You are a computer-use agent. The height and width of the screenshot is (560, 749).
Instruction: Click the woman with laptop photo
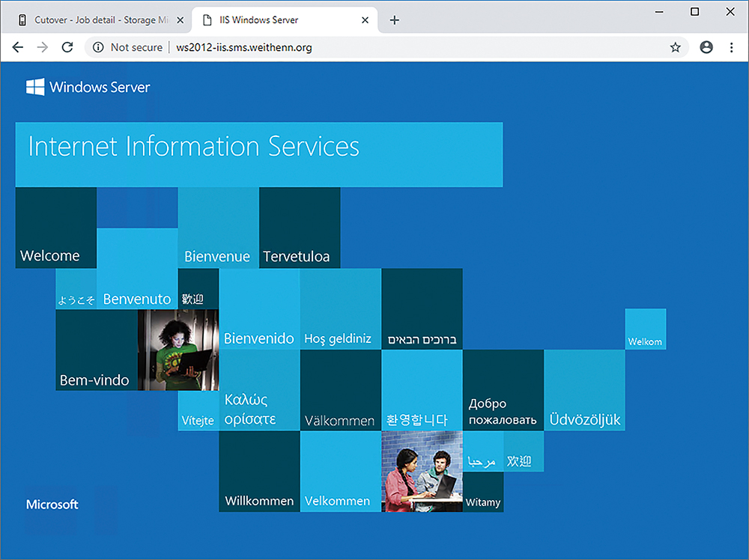[x=178, y=350]
